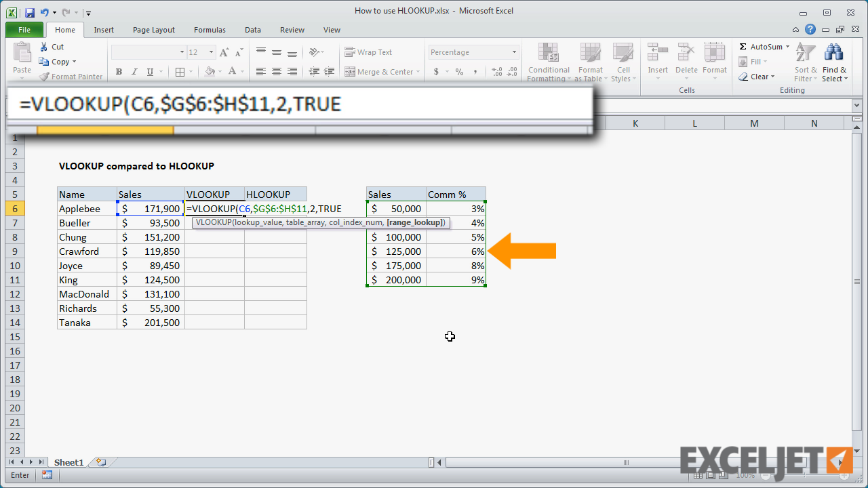Select the Sheet1 worksheet tab
Viewport: 868px width, 488px height.
coord(68,462)
